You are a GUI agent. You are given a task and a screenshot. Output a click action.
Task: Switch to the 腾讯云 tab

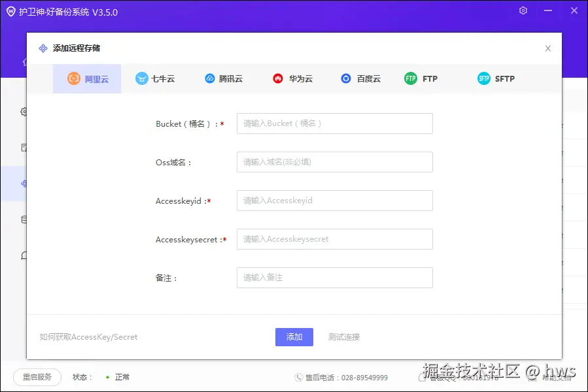[x=225, y=78]
